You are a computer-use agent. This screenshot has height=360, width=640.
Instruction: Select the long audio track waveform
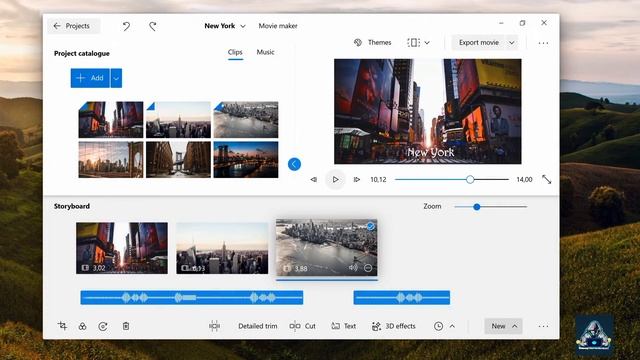coord(192,298)
